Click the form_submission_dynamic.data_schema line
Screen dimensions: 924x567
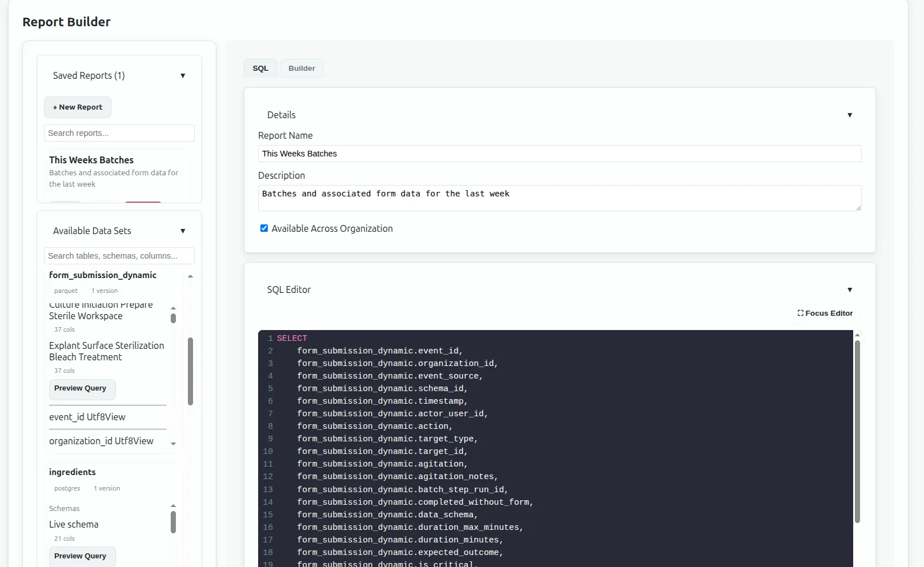(x=388, y=514)
